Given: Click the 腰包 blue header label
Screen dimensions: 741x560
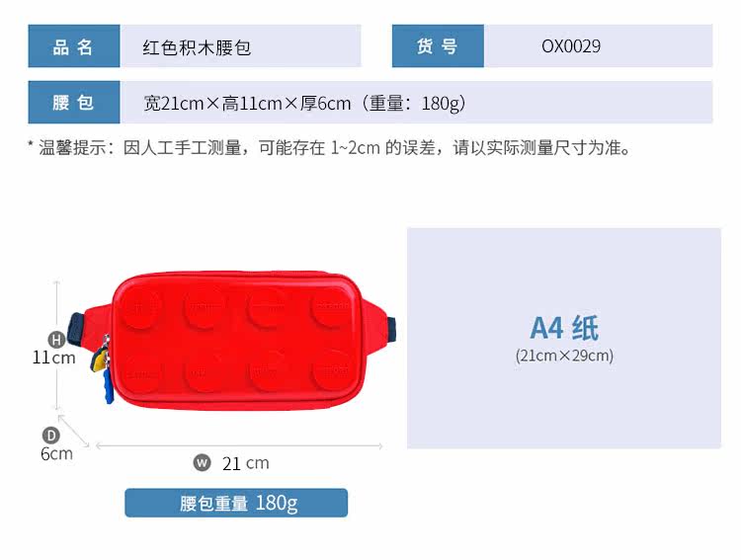Looking at the screenshot, I should pos(74,102).
